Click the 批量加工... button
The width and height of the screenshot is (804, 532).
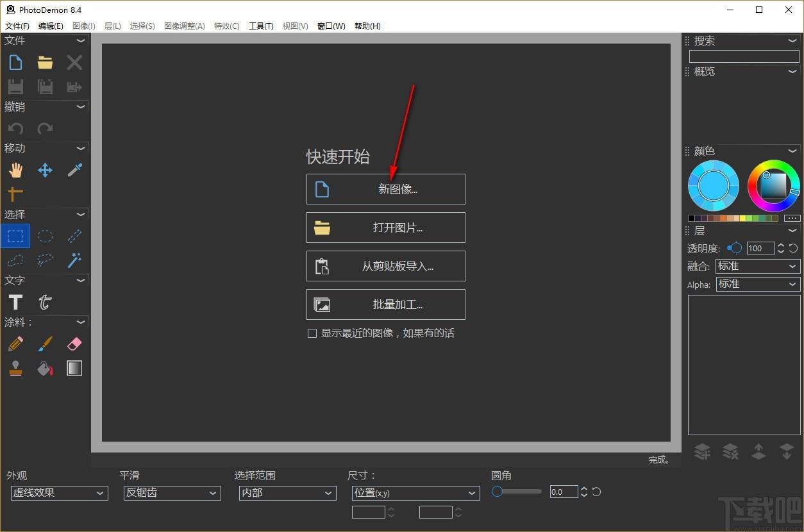pyautogui.click(x=386, y=304)
